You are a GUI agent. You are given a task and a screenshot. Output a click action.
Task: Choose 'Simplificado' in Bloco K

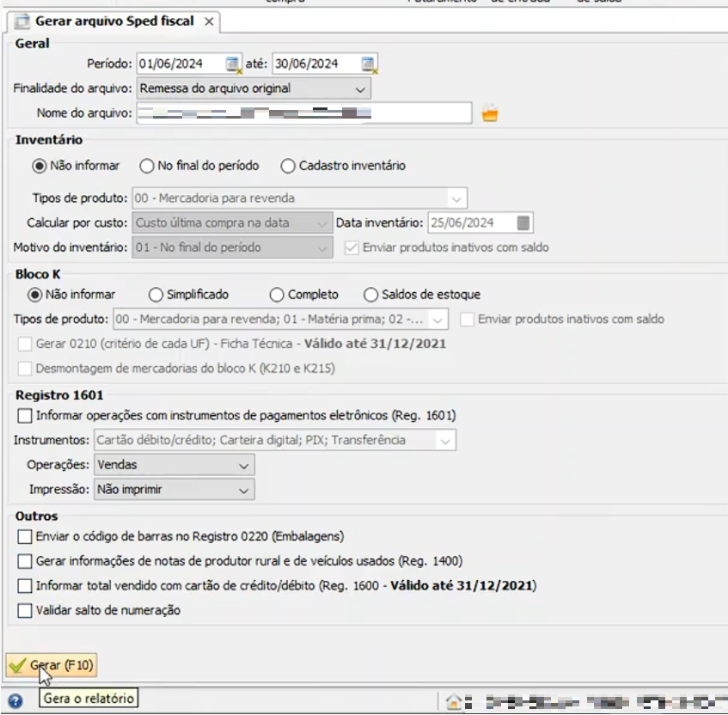coord(156,295)
